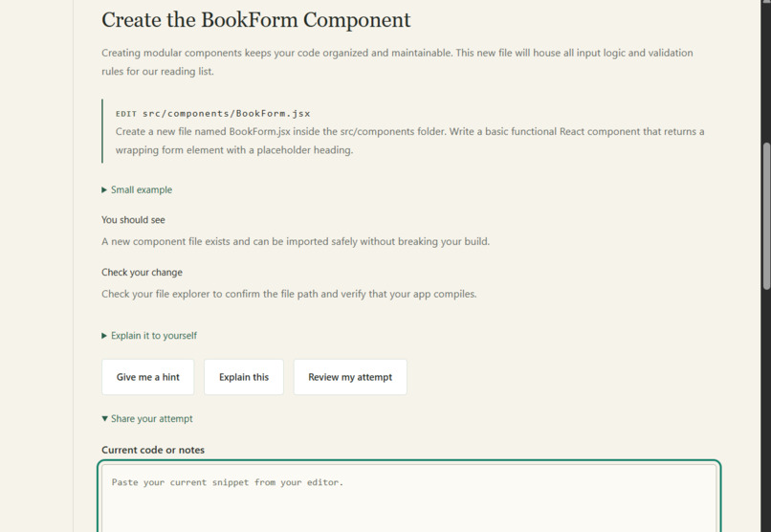Image resolution: width=771 pixels, height=532 pixels.
Task: Click the Give me a hint button
Action: click(148, 377)
